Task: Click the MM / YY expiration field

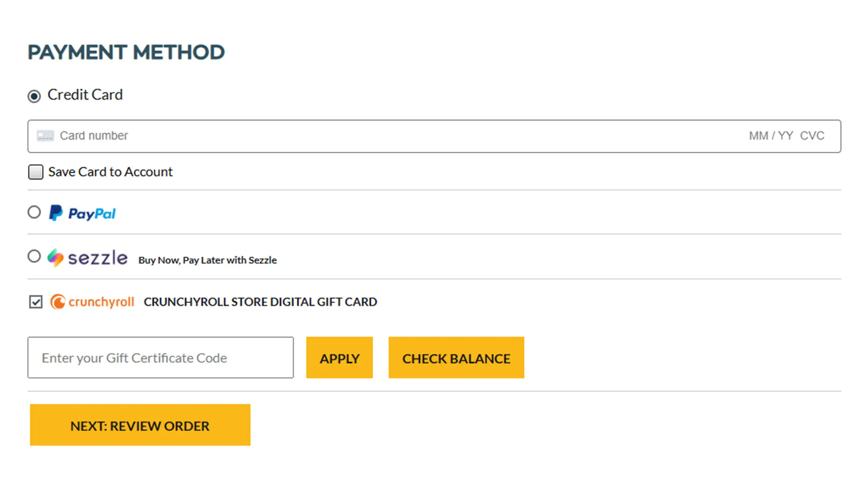Action: (771, 136)
